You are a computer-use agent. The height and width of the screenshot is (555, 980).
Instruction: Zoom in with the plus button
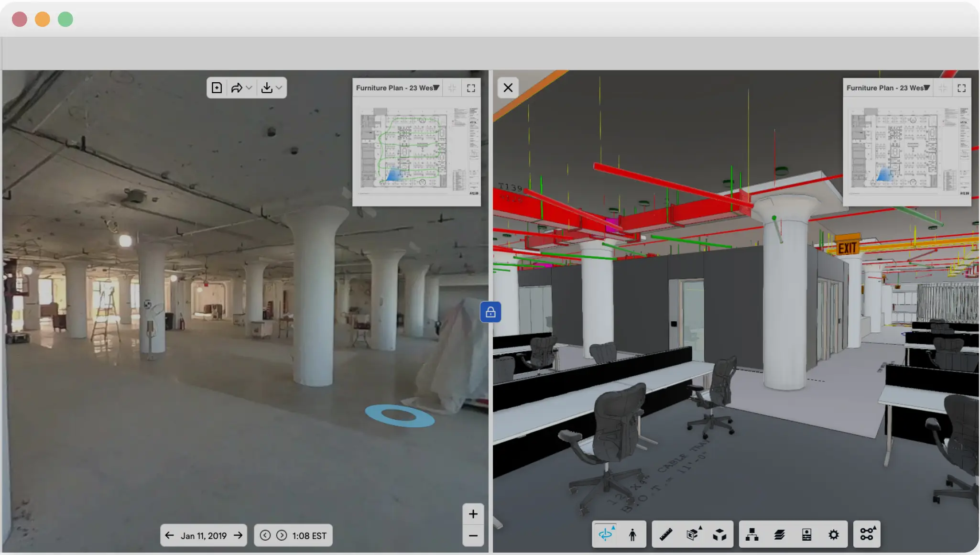tap(473, 514)
